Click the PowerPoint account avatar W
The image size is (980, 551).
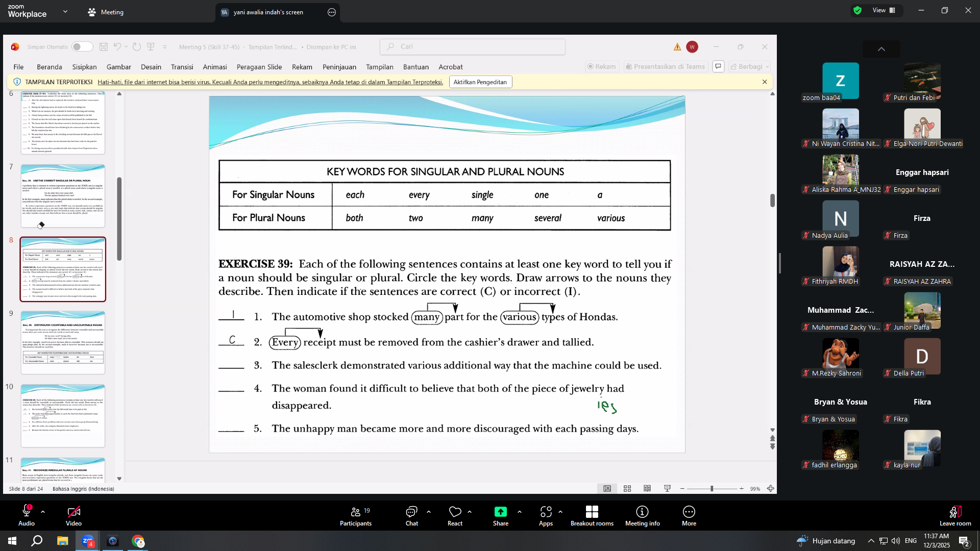pyautogui.click(x=692, y=47)
